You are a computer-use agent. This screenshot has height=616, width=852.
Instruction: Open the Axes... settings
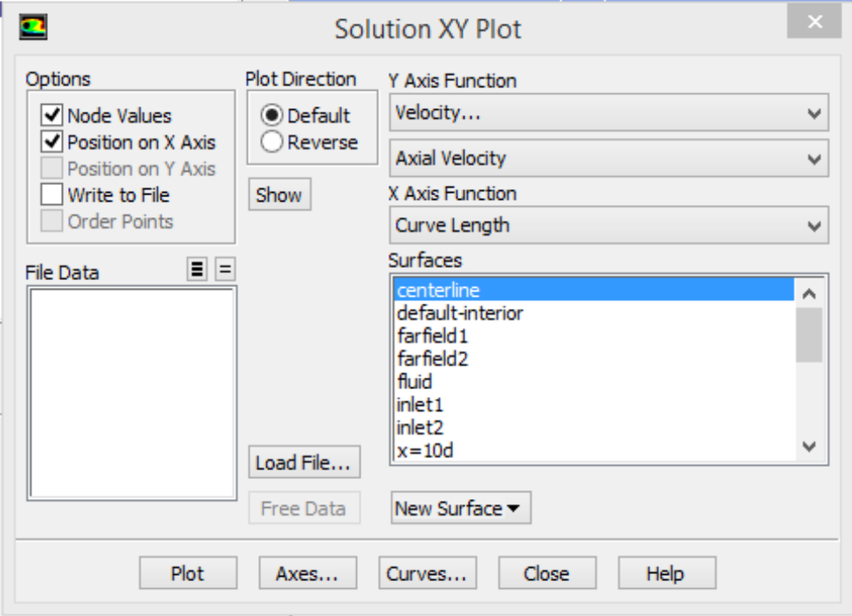tap(307, 573)
